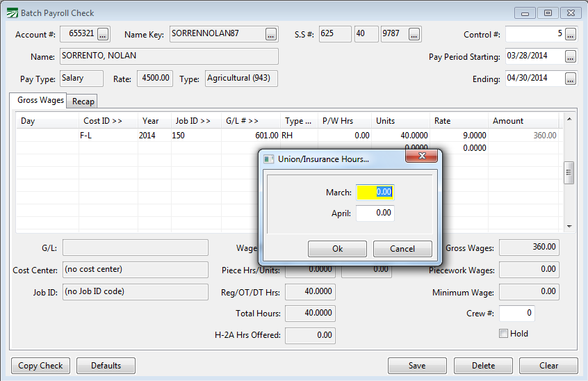This screenshot has width=588, height=381.
Task: Click the Job ID >> column header
Action: 195,121
